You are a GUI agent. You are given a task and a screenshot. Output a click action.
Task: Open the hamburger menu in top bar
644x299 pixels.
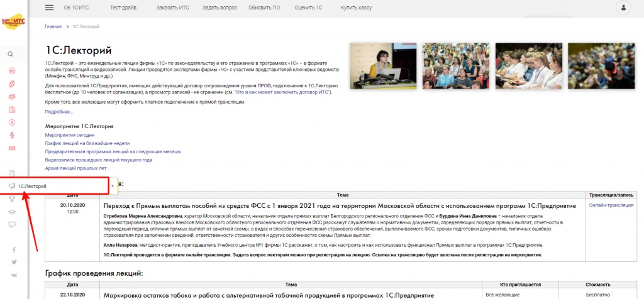[49, 8]
